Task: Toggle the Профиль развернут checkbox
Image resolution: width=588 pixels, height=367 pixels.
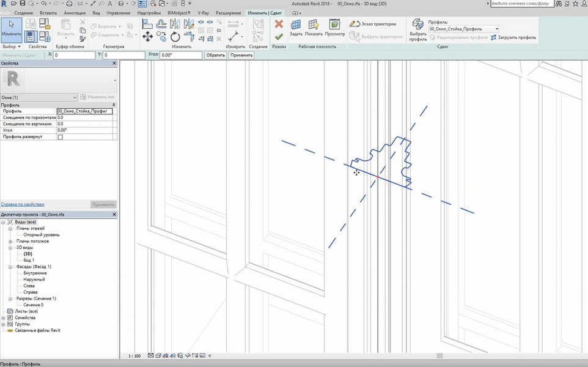Action: point(60,137)
